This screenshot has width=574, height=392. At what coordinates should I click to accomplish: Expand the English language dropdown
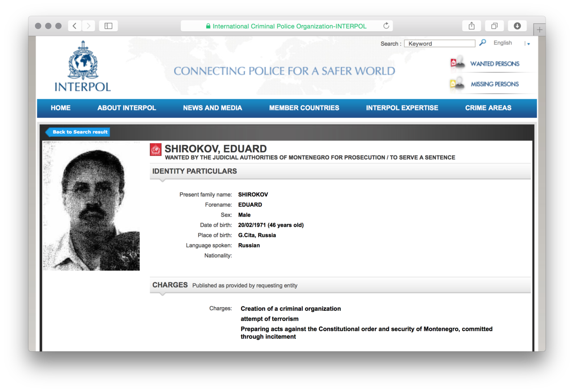click(x=528, y=44)
